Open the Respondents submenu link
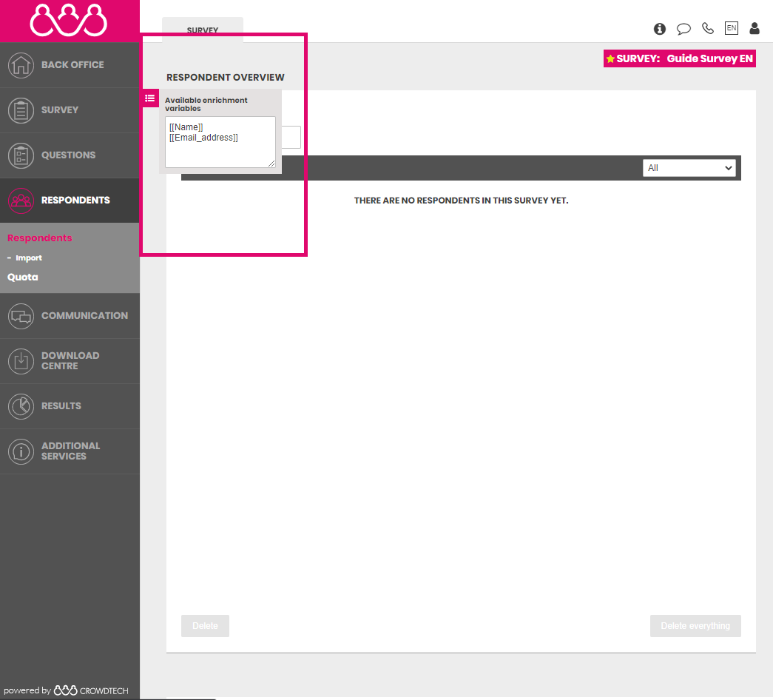The height and width of the screenshot is (700, 773). click(39, 238)
